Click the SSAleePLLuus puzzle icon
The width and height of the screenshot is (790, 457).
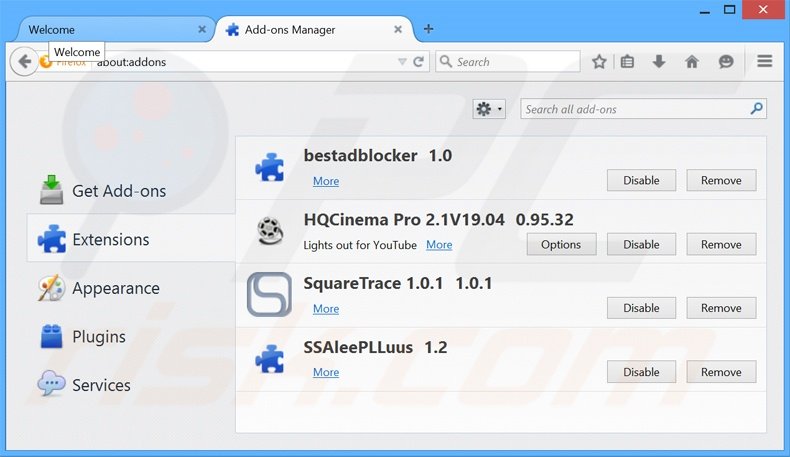pos(270,359)
